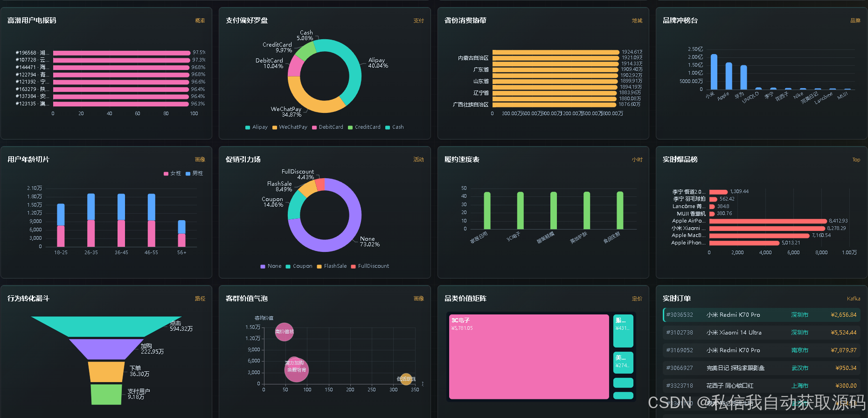The height and width of the screenshot is (418, 868).
Task: Click the 点击 funnel stage
Action: point(106,326)
